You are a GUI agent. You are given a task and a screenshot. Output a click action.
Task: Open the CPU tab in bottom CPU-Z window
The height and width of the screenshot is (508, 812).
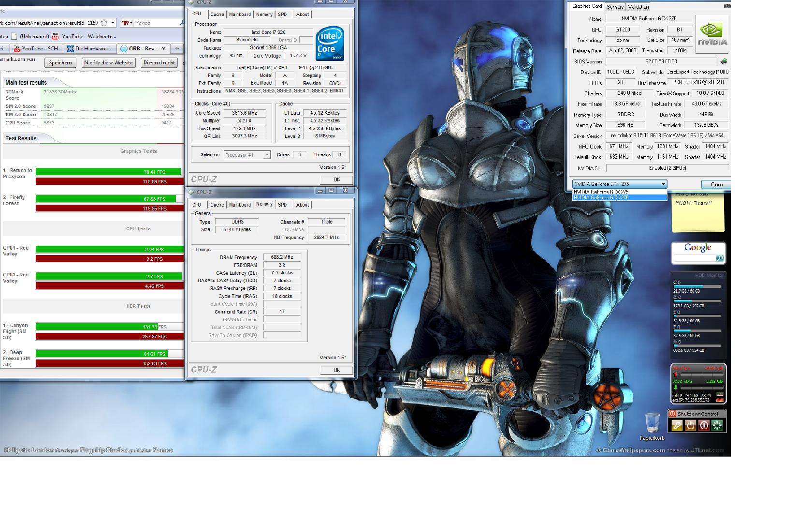[x=197, y=205]
